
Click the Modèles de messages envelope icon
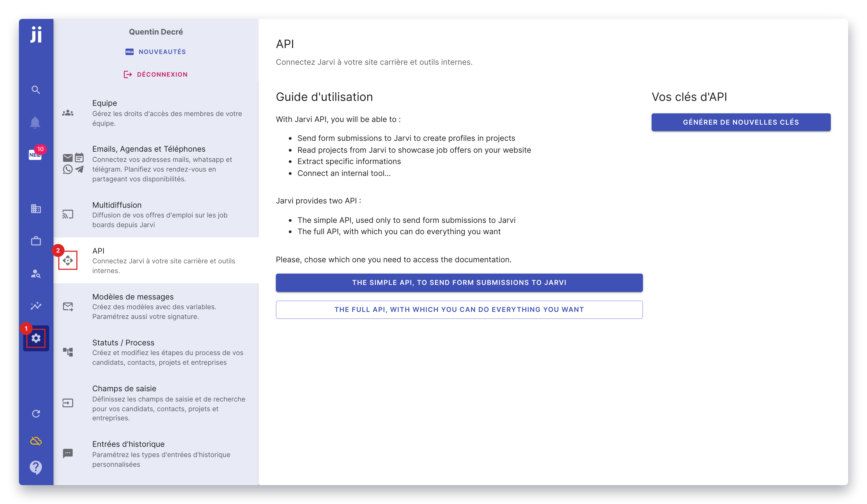click(x=68, y=306)
